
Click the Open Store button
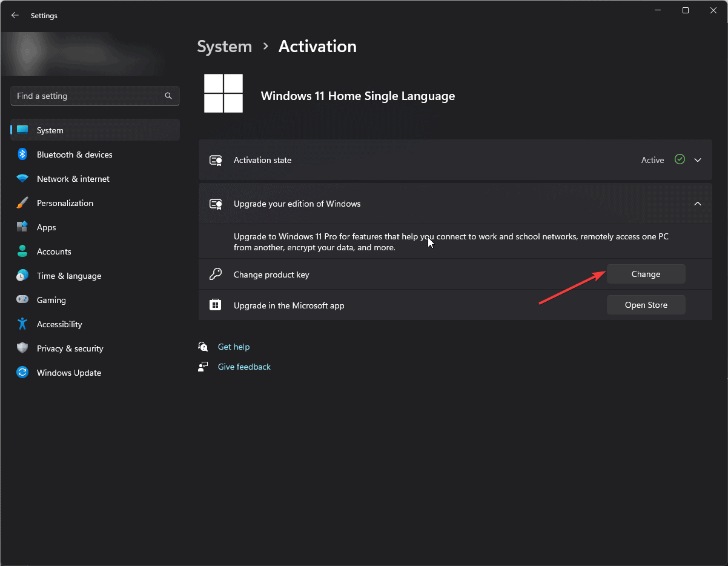tap(646, 305)
